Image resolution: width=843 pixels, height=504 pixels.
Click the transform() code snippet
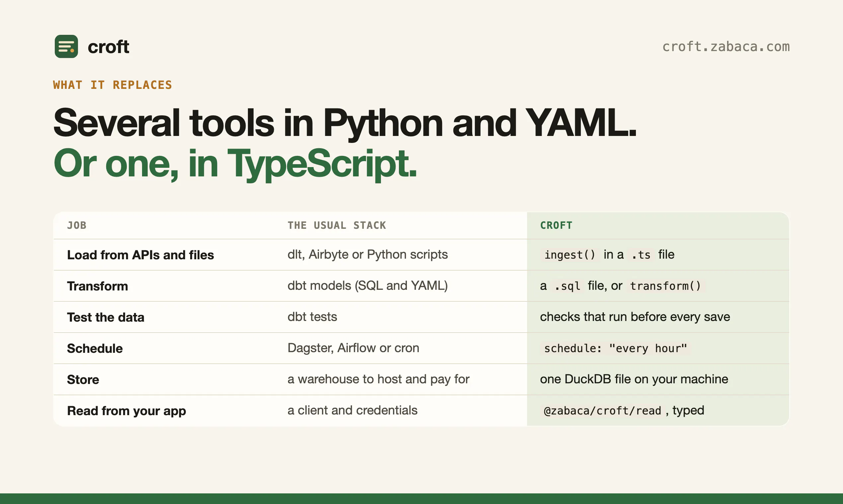[x=665, y=286]
